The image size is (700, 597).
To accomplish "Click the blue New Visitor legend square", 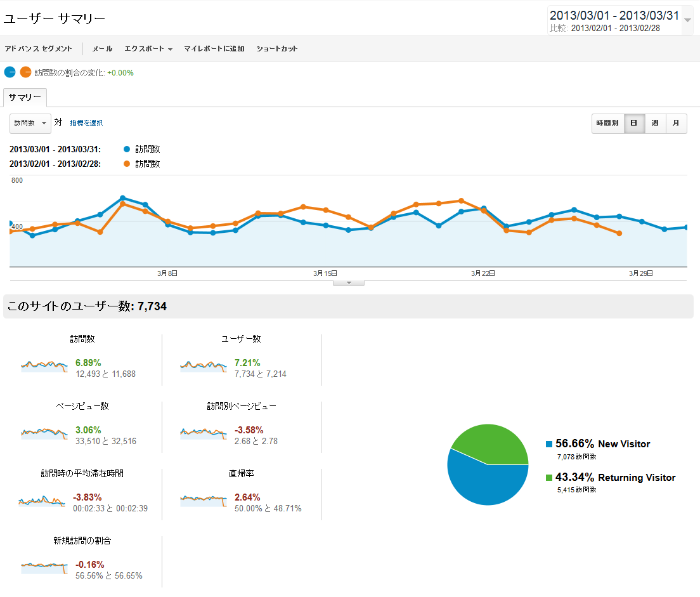I will [549, 444].
